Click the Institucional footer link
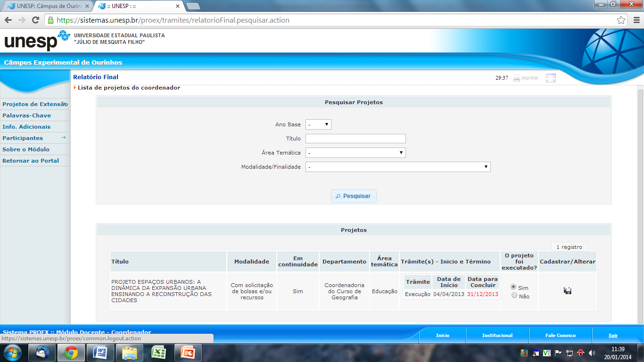This screenshot has height=362, width=644. [x=497, y=336]
